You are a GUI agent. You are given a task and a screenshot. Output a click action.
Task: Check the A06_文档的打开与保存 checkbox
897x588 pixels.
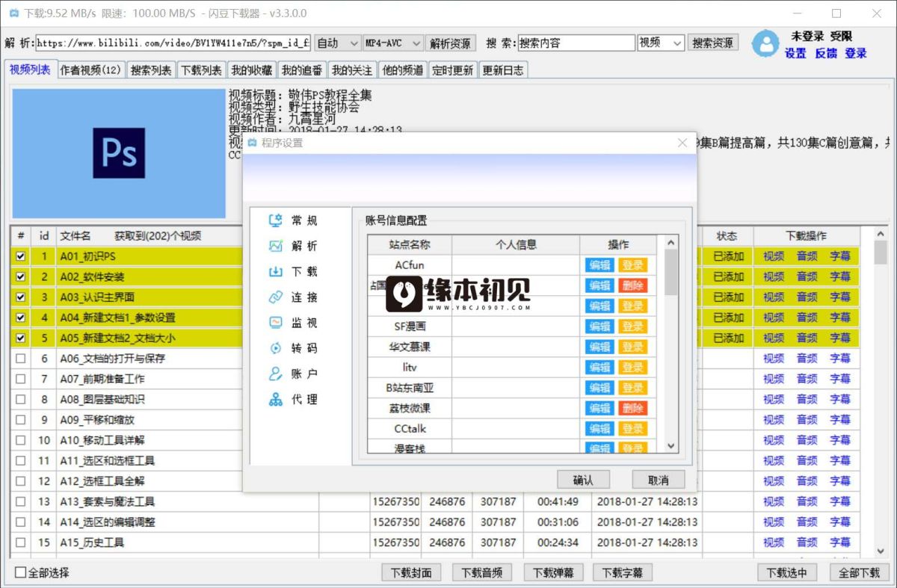point(21,359)
